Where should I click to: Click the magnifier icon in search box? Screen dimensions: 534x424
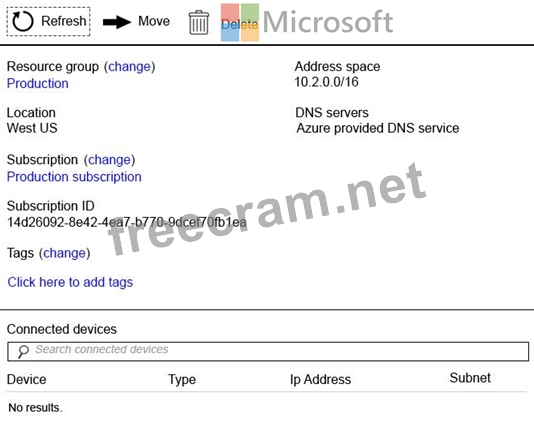[x=23, y=351]
